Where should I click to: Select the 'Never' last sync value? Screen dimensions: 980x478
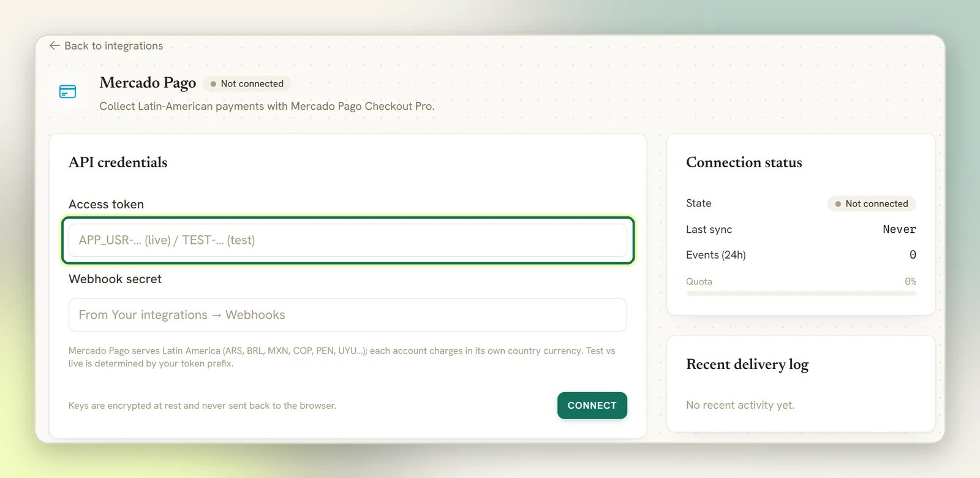point(899,229)
